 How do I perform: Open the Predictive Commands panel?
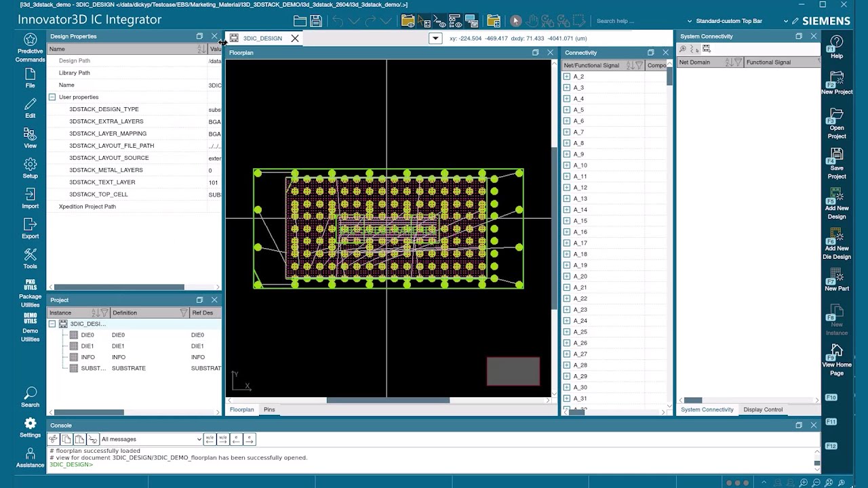30,47
